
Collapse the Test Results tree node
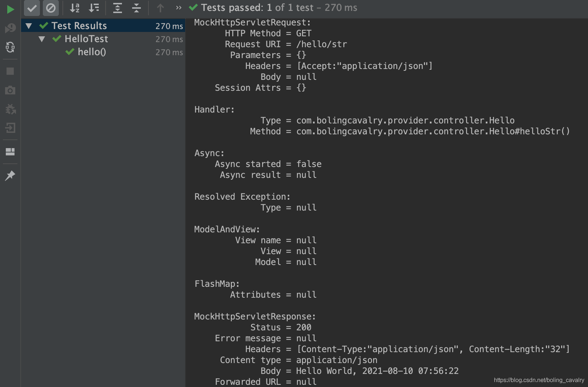29,26
